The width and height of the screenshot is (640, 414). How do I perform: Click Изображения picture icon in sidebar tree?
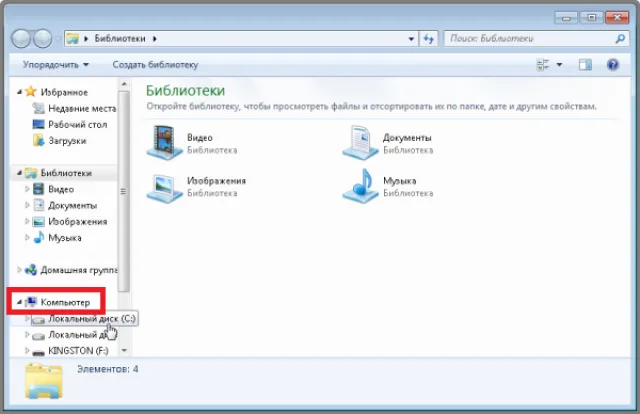38,222
